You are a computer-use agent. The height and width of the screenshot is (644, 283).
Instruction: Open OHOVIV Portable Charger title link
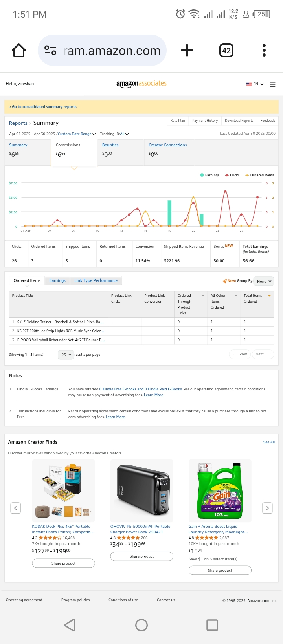140,529
